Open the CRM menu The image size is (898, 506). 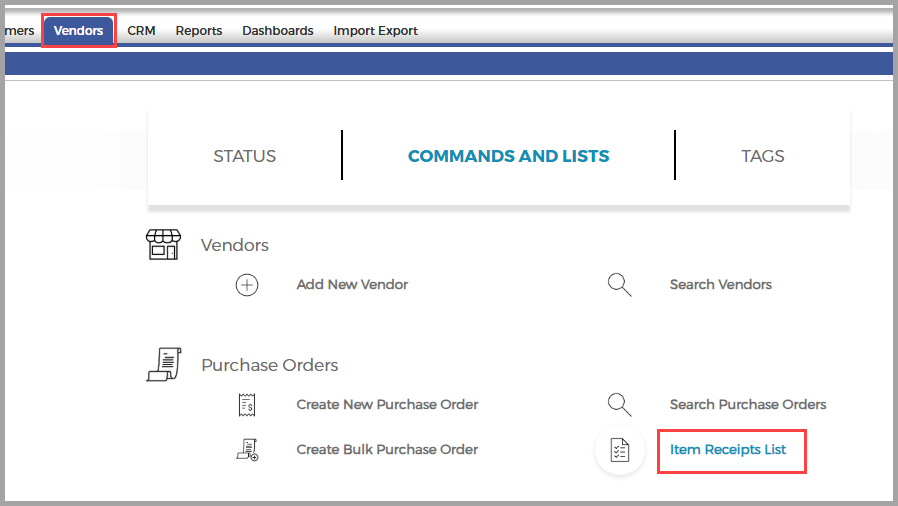(141, 30)
